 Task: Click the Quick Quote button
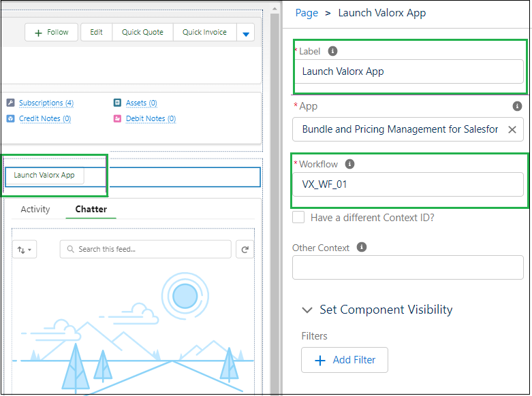click(142, 33)
